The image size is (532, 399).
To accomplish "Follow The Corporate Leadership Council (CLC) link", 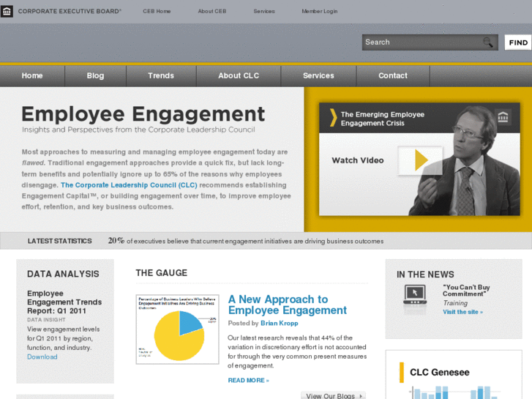I will 129,185.
